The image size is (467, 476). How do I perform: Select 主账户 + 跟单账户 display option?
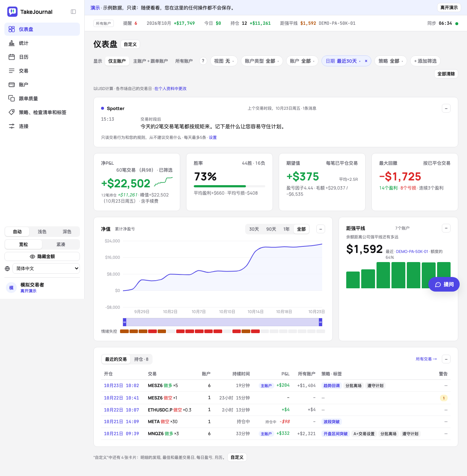[x=150, y=61]
